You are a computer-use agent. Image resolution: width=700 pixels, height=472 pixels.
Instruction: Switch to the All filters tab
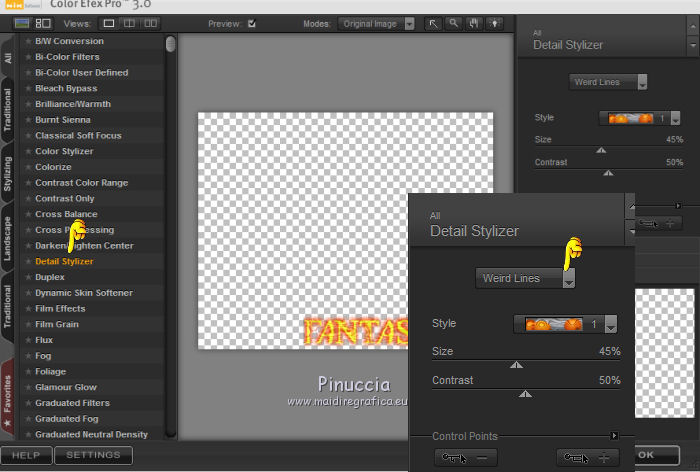[8, 58]
